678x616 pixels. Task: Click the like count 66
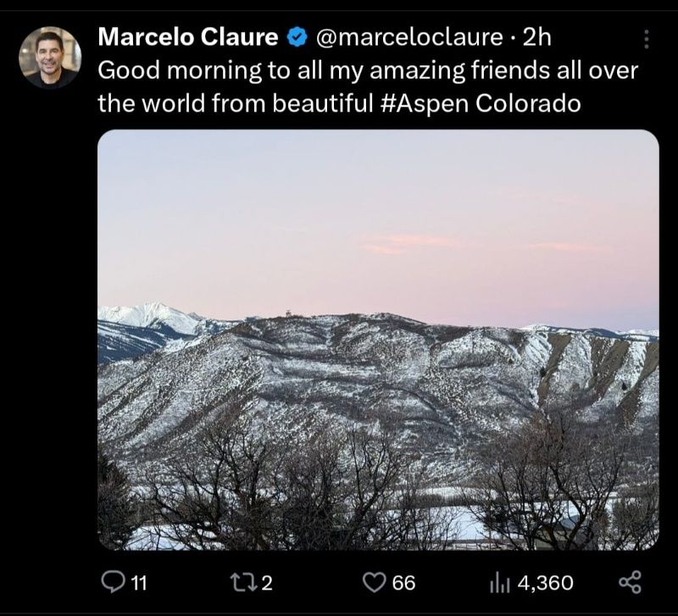tap(404, 583)
